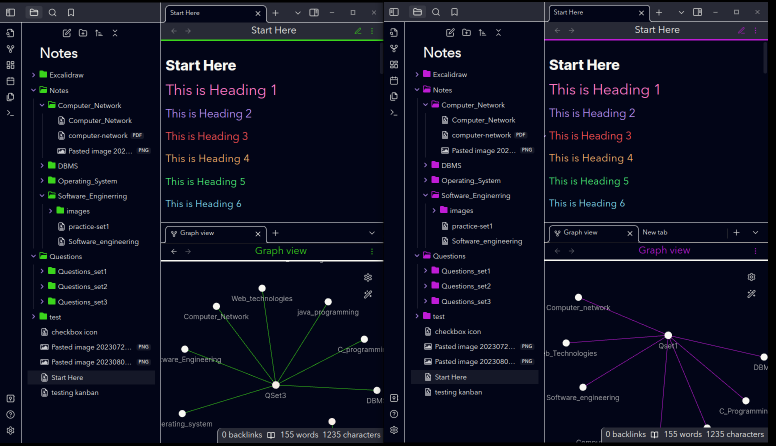Click 'This is Heading 3' in left window note

(x=207, y=136)
